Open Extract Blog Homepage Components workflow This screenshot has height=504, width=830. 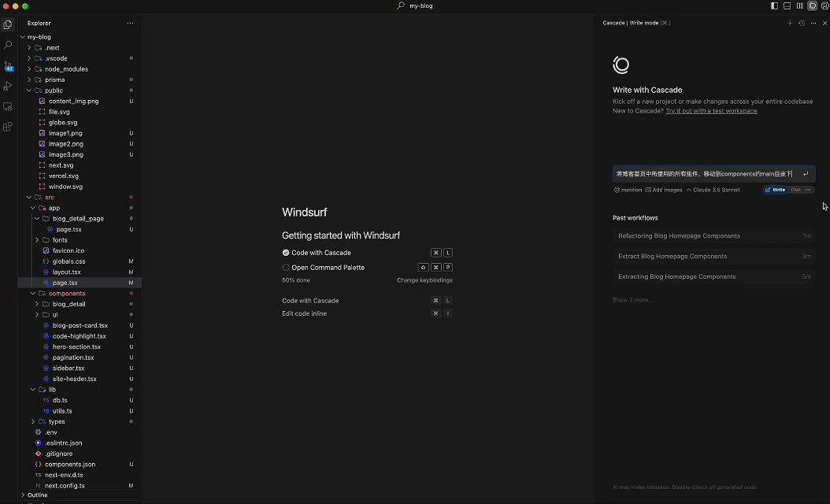pos(714,256)
